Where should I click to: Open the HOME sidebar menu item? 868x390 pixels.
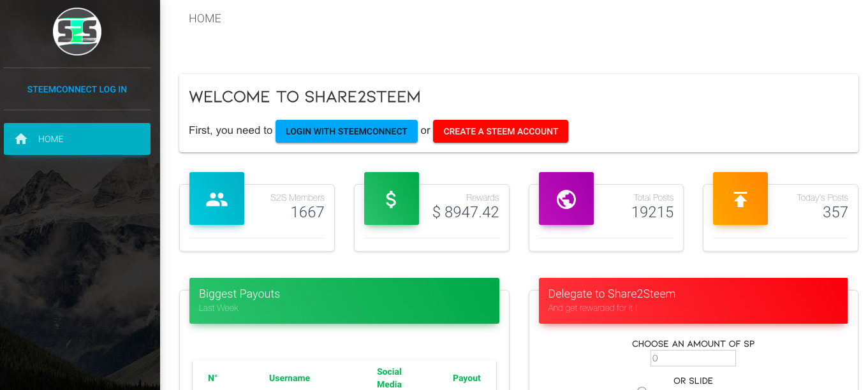click(x=77, y=139)
